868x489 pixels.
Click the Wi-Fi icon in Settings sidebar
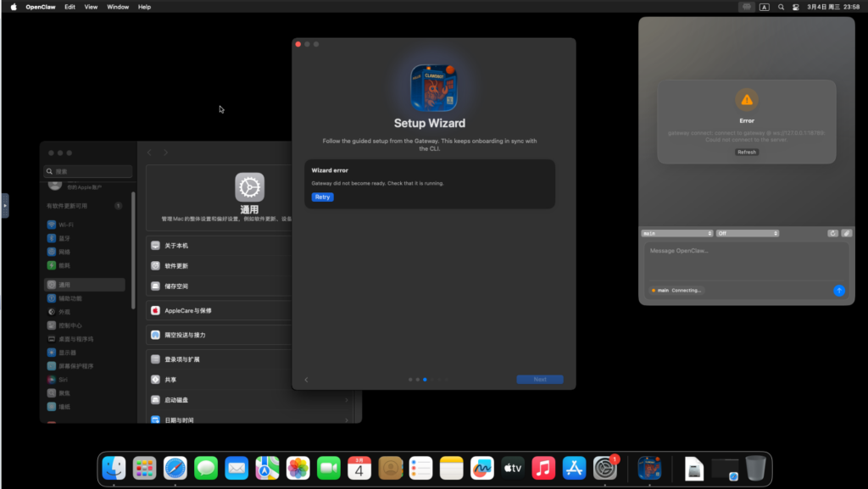point(53,225)
